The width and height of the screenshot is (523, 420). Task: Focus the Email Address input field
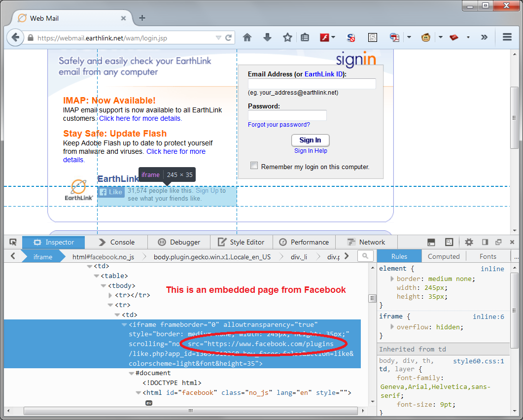(x=312, y=84)
